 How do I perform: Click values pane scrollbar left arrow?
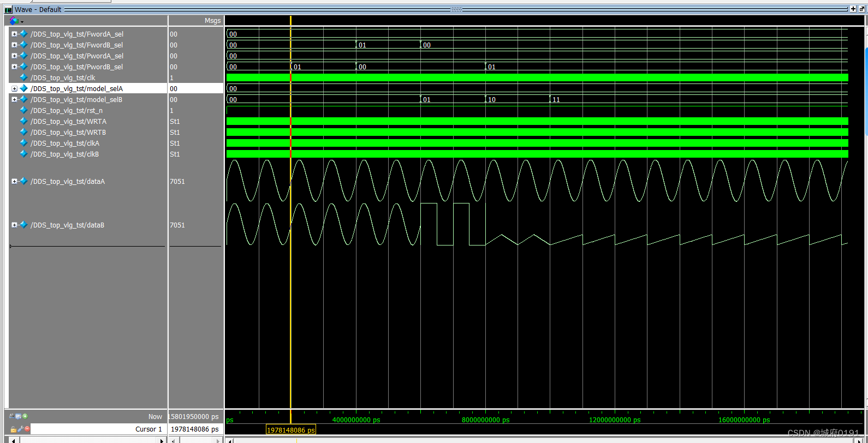pos(173,440)
